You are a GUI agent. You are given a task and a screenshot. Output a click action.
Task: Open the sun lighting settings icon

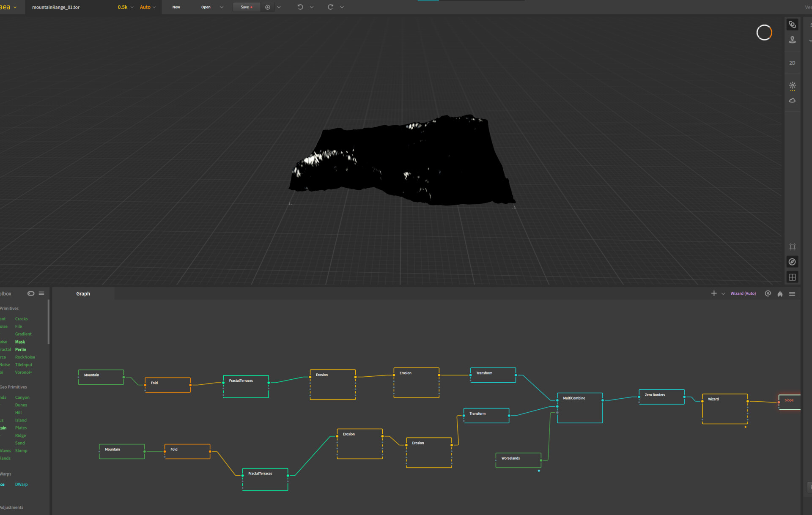[792, 86]
